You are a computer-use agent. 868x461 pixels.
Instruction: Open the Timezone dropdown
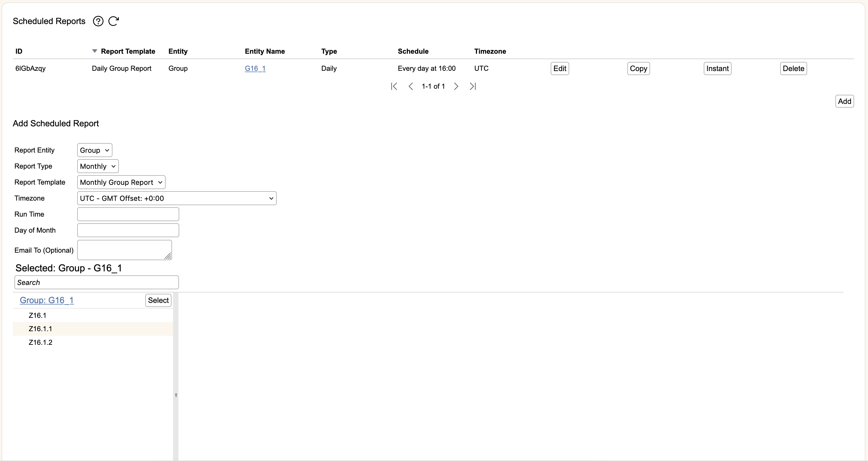point(177,198)
